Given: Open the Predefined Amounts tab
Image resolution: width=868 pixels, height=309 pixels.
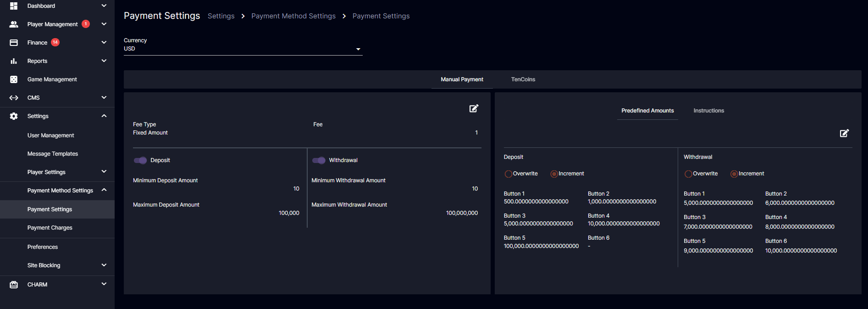Looking at the screenshot, I should pos(647,111).
